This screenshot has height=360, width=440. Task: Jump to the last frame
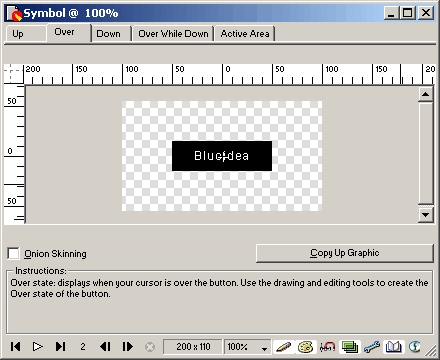pyautogui.click(x=60, y=347)
